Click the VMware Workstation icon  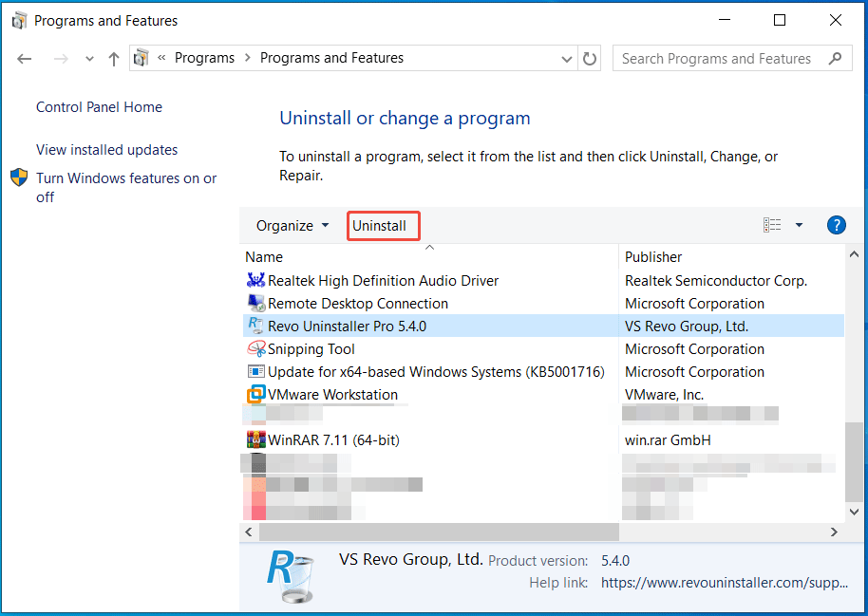(x=255, y=394)
